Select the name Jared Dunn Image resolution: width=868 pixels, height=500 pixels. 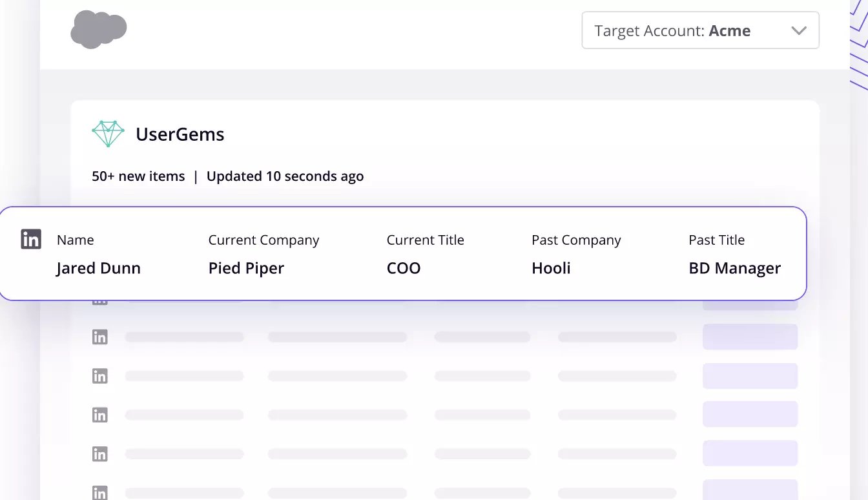tap(98, 268)
